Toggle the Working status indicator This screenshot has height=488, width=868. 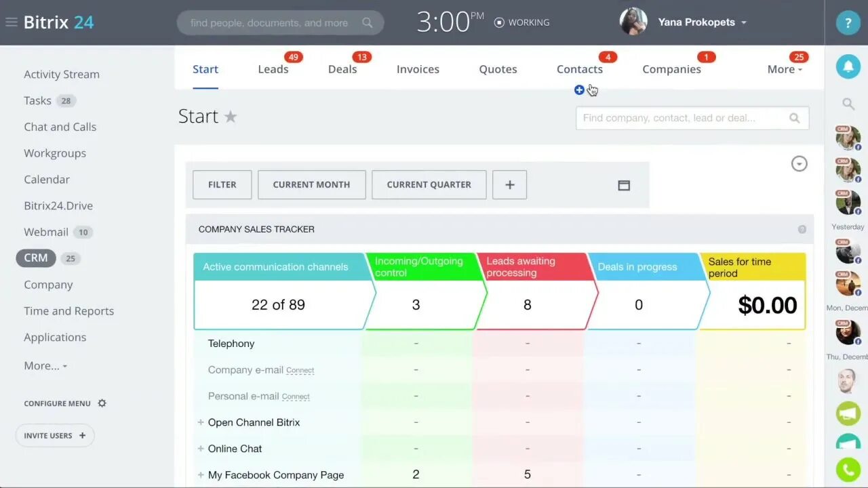point(522,22)
